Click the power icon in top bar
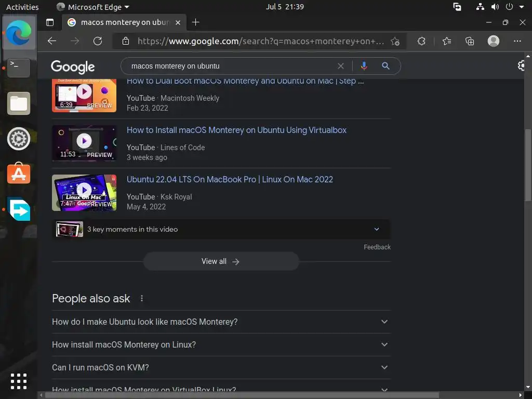The width and height of the screenshot is (532, 399). pyautogui.click(x=509, y=7)
